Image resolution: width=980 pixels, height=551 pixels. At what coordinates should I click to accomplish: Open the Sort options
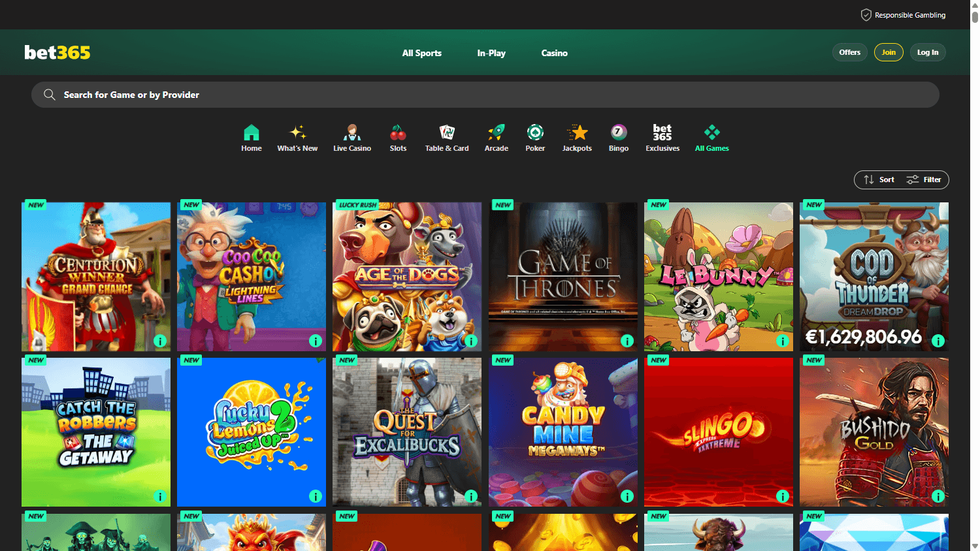[x=879, y=180]
